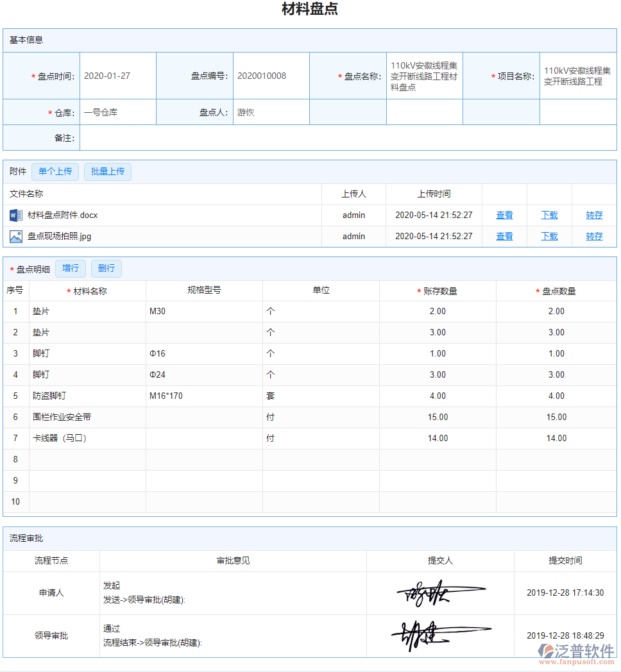
Task: View 盘点现场拍照.jpg via 查看 link
Action: click(504, 237)
